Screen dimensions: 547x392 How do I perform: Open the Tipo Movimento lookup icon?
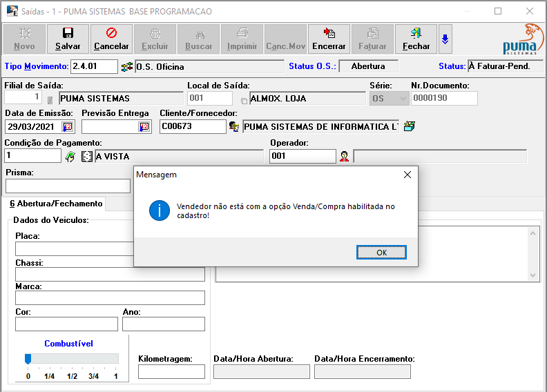click(126, 66)
